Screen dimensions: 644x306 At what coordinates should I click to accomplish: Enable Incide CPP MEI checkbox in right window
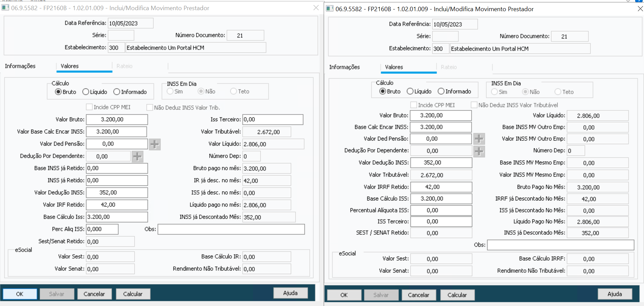[414, 105]
